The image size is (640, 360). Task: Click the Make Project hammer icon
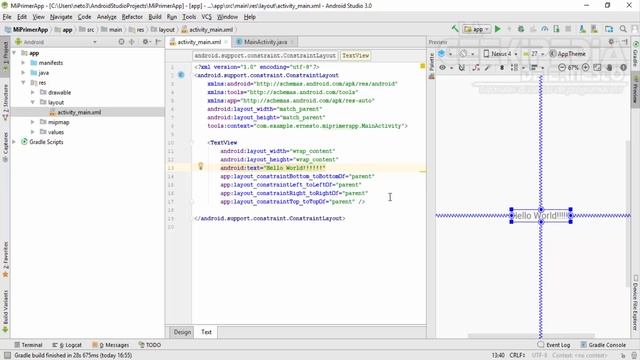pos(455,29)
